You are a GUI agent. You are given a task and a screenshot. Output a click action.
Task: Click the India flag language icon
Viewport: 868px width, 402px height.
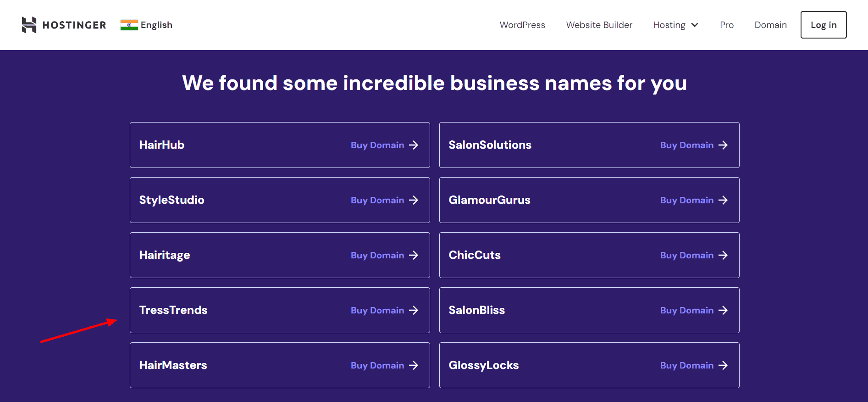[129, 25]
